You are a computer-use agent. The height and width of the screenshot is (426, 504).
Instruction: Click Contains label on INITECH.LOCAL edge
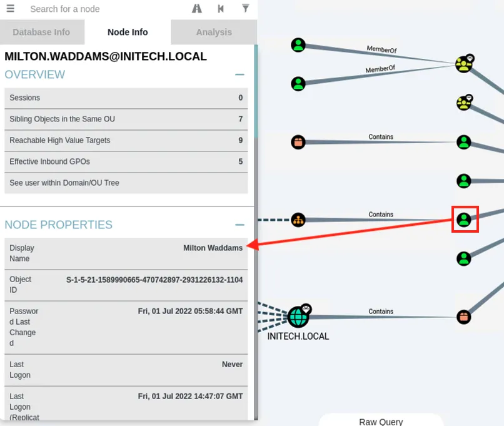381,312
